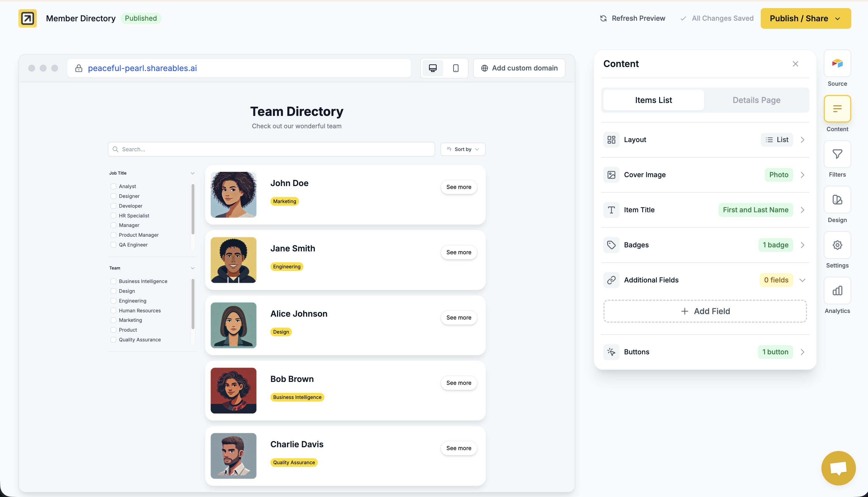The height and width of the screenshot is (497, 868).
Task: Check the Quality Assurance team filter
Action: coord(113,340)
